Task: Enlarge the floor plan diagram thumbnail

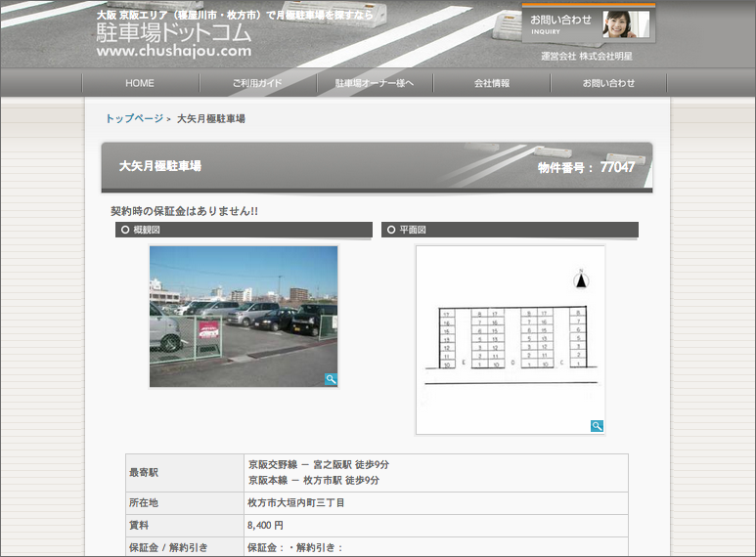Action: pos(510,339)
